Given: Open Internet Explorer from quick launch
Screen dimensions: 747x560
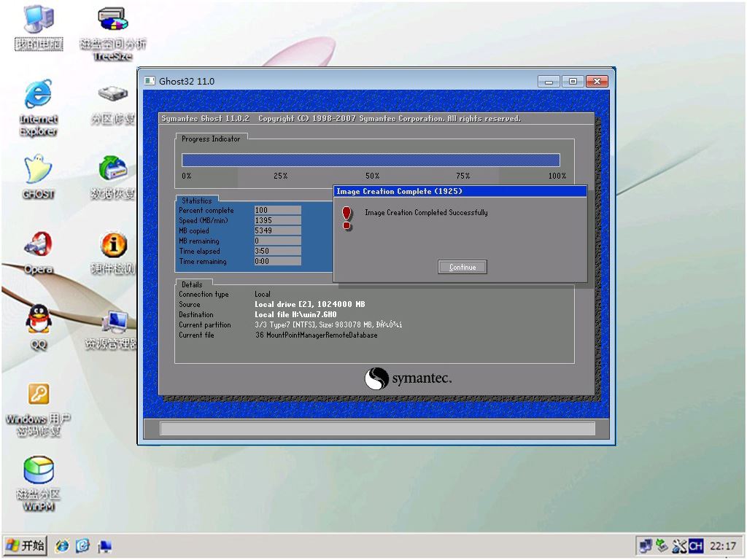Looking at the screenshot, I should (x=62, y=545).
